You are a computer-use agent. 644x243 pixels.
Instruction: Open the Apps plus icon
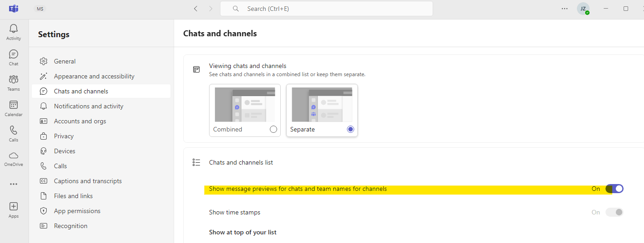click(x=14, y=206)
